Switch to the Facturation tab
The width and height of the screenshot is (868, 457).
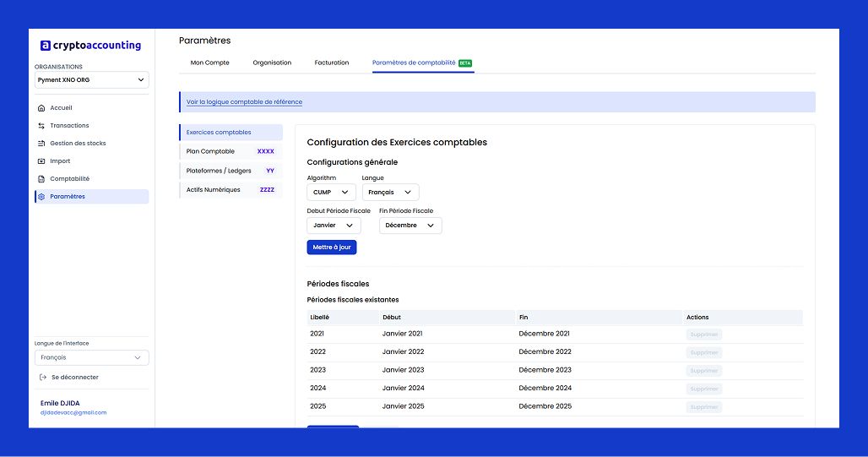click(x=332, y=63)
